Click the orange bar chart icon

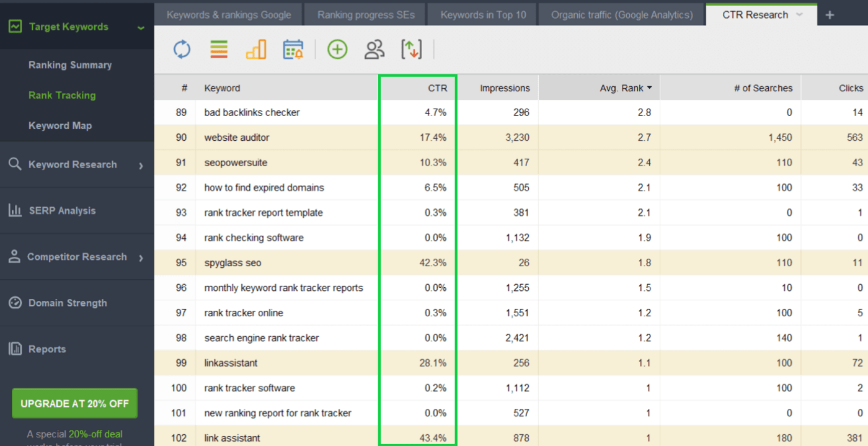256,49
